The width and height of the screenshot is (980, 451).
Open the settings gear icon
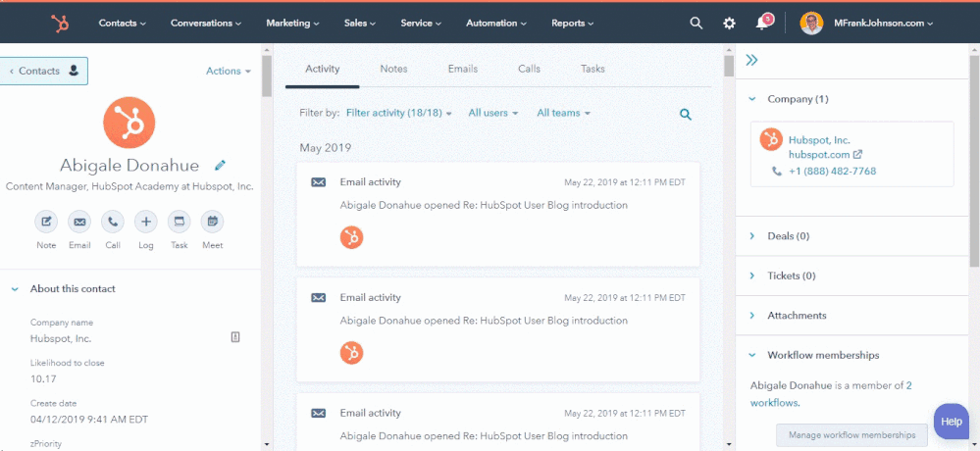pyautogui.click(x=730, y=24)
